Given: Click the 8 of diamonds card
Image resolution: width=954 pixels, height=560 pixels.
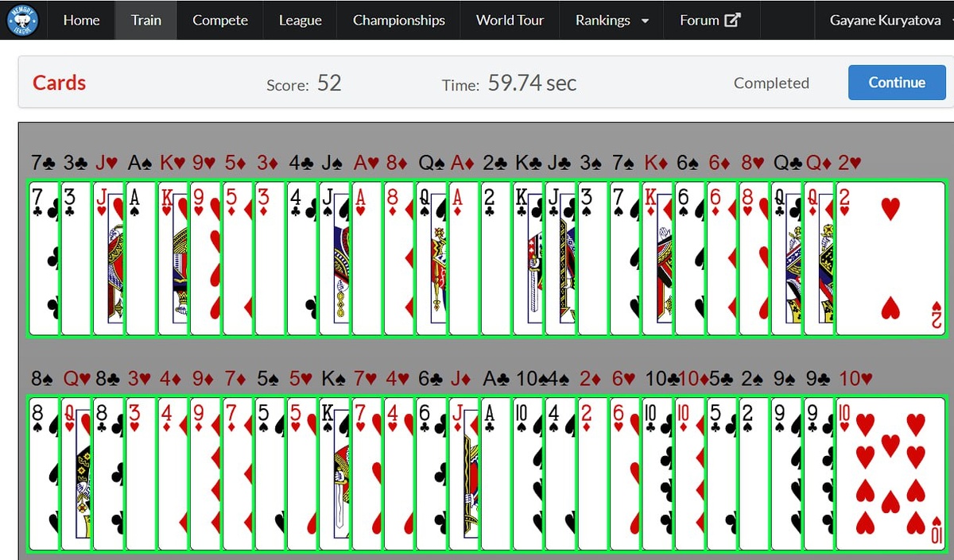Looking at the screenshot, I should 399,258.
